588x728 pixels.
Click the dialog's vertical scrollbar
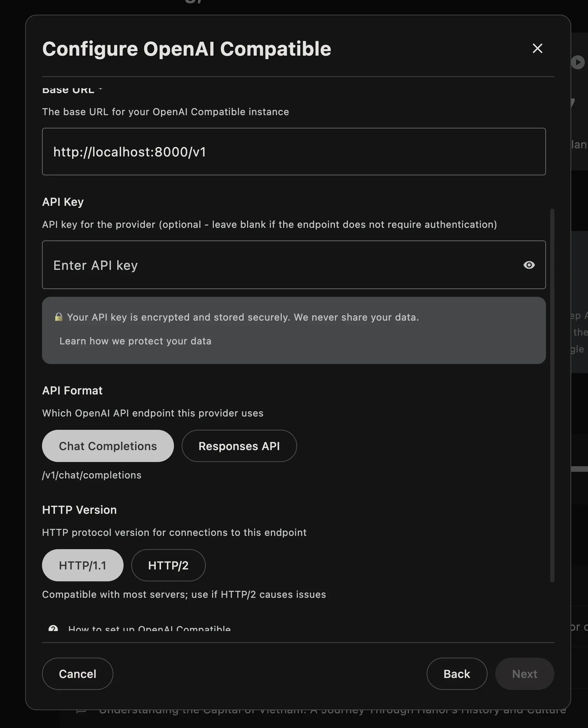(x=552, y=395)
